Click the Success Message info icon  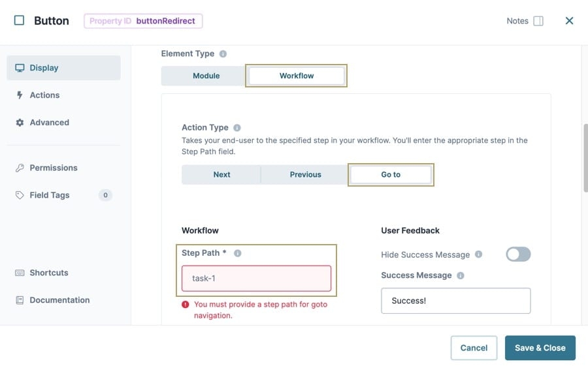click(460, 275)
